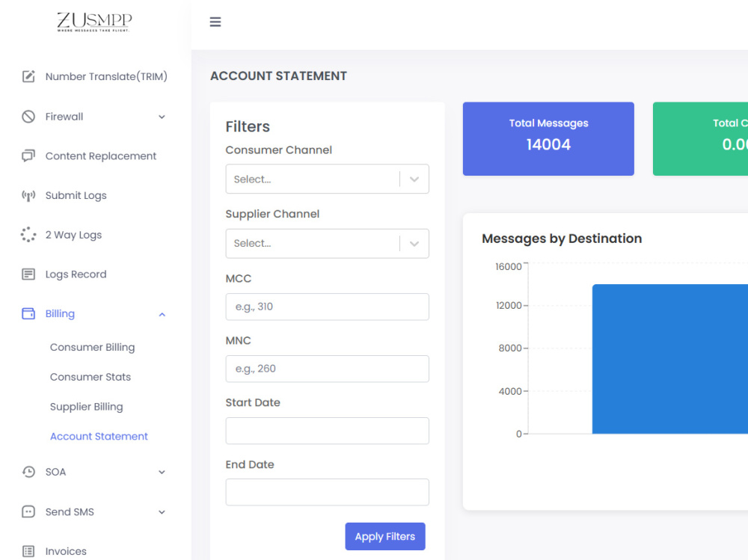This screenshot has width=748, height=560.
Task: Click the ACCOUNT STATEMENT heading
Action: pyautogui.click(x=278, y=76)
